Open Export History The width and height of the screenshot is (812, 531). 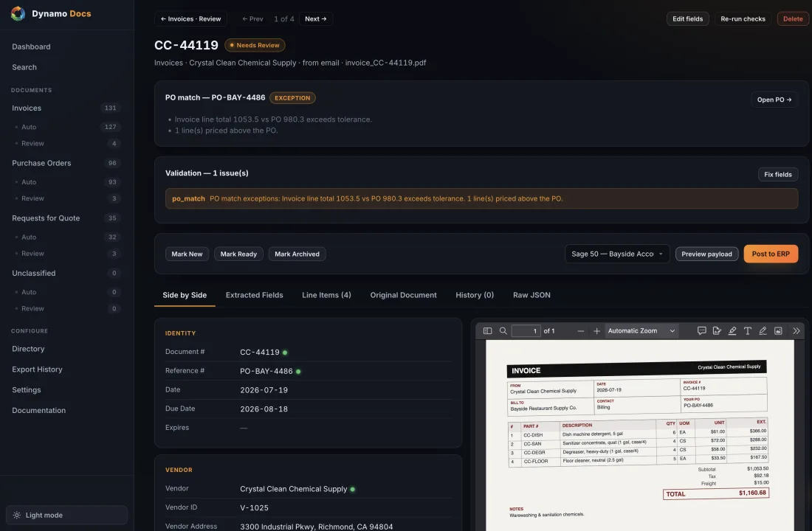click(66, 369)
